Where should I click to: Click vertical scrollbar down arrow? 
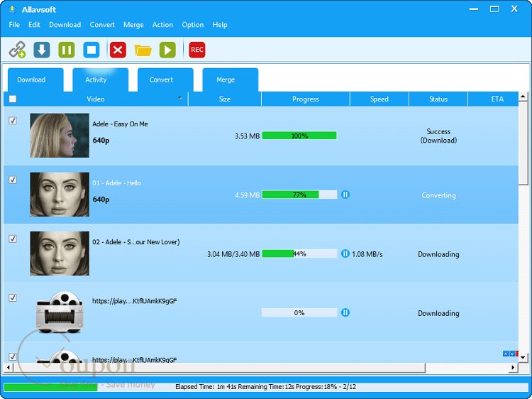[x=523, y=358]
